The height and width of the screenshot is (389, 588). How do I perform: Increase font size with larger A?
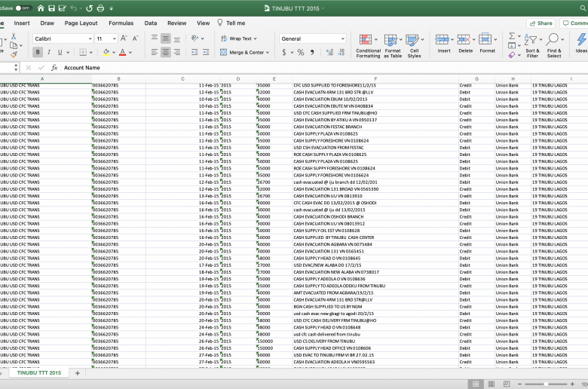[124, 38]
